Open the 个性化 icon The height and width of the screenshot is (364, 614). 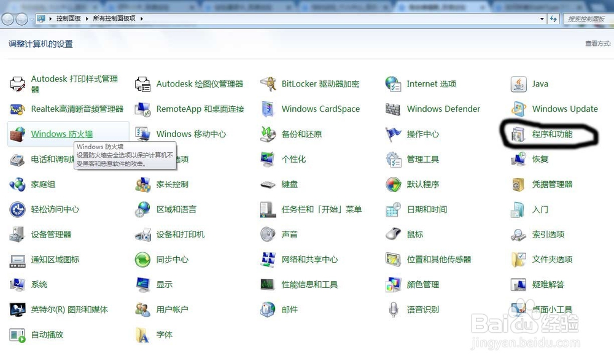coord(268,159)
